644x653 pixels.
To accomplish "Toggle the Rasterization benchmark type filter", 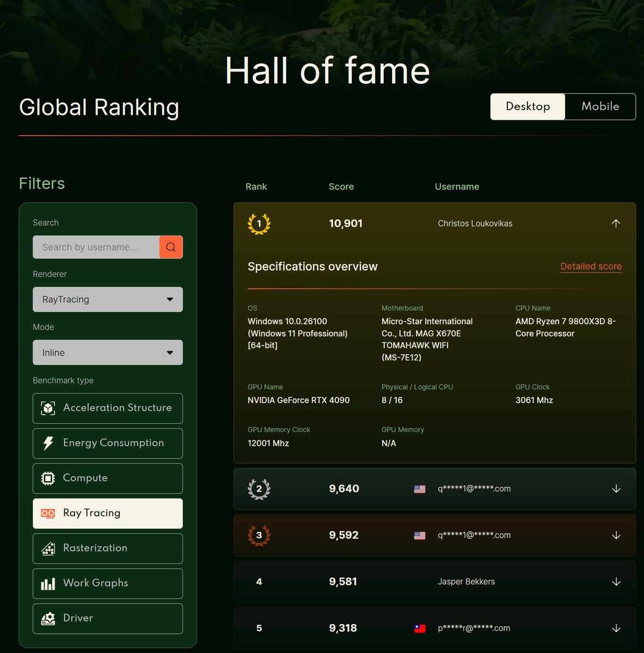I will click(107, 548).
